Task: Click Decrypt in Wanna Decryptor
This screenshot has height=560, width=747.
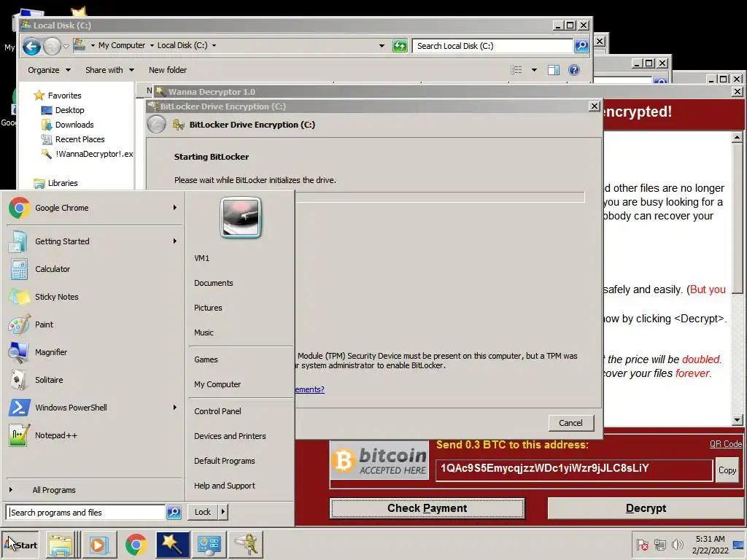Action: point(646,508)
